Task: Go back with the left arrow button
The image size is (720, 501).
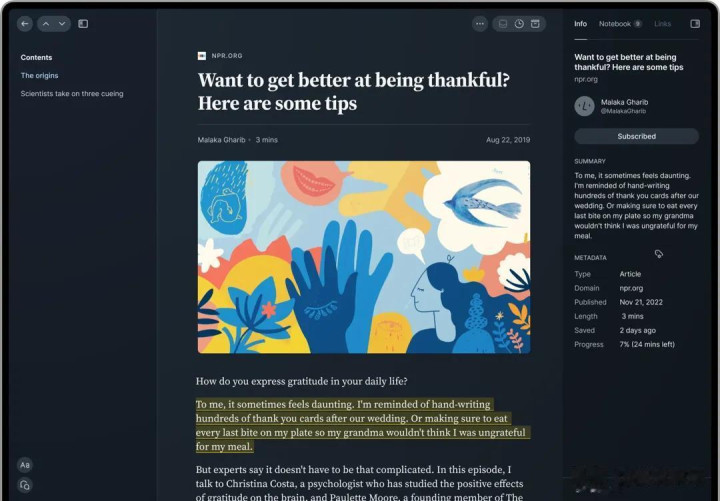Action: 25,24
